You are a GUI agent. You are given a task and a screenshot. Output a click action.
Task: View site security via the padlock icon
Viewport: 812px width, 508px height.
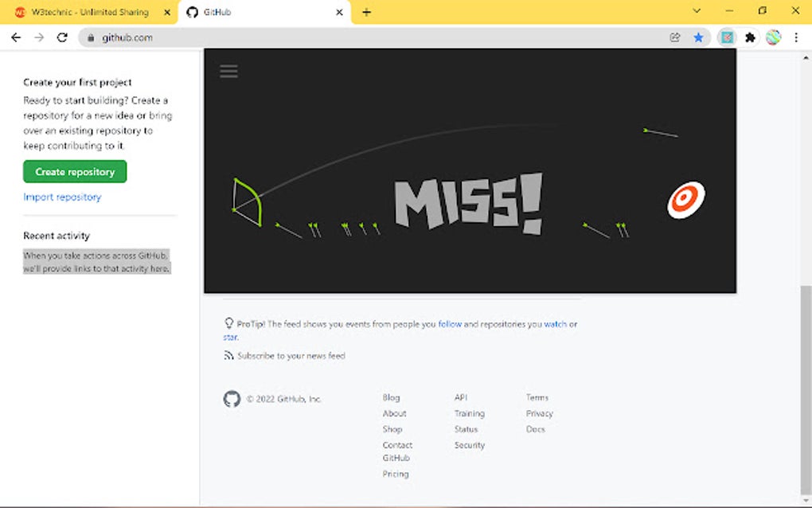(93, 37)
